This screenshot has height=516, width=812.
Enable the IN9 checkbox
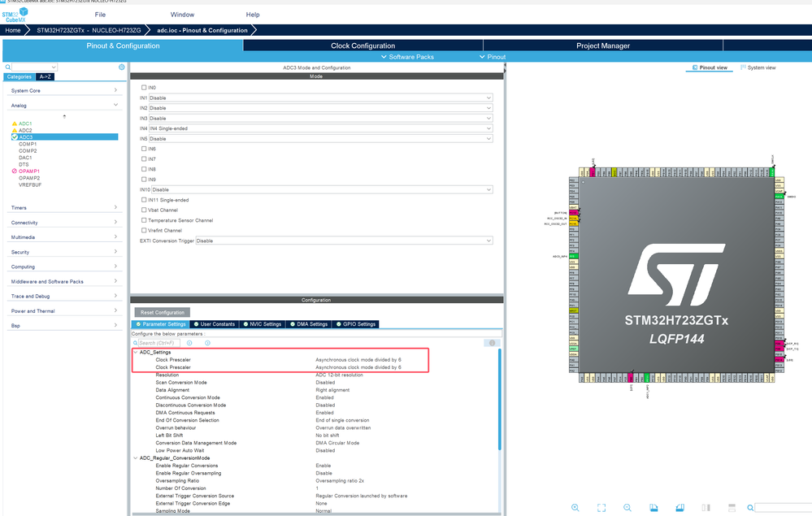(x=144, y=180)
